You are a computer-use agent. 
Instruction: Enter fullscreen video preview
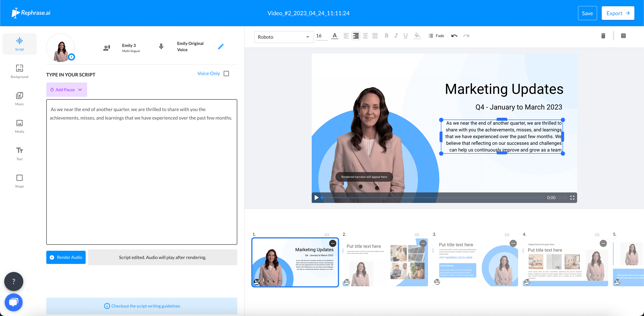pos(572,198)
